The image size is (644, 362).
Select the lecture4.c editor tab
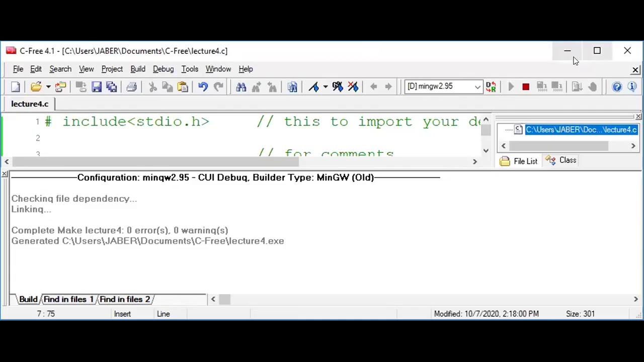point(30,104)
